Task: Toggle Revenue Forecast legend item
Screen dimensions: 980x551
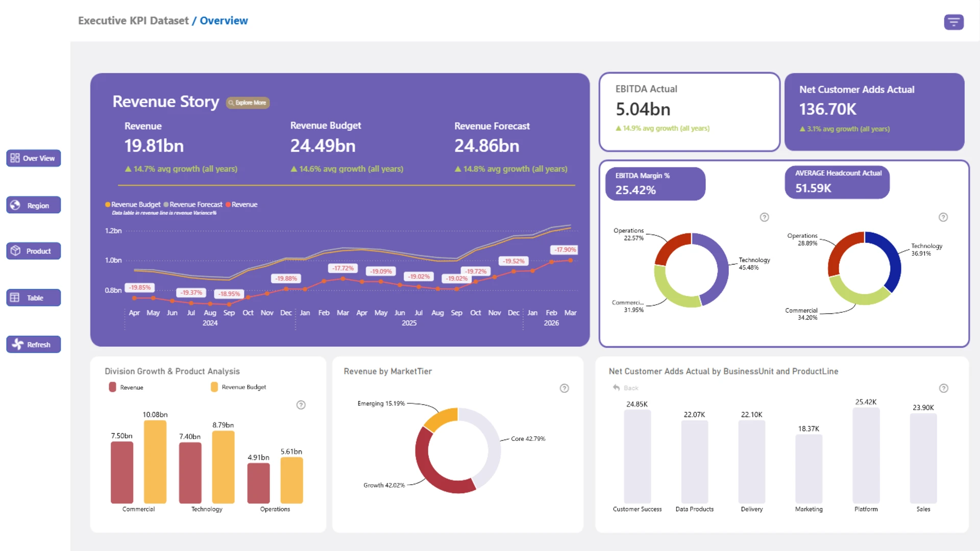Action: click(x=193, y=205)
